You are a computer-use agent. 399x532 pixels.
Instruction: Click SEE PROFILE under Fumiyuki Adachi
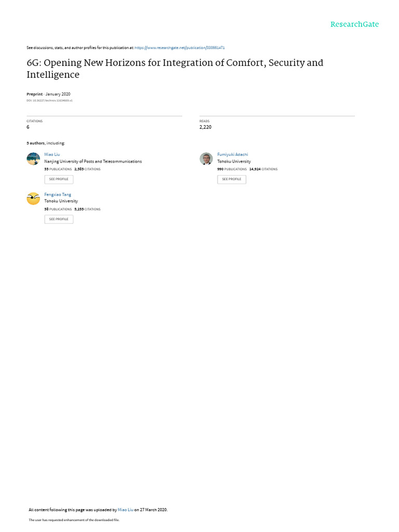(x=232, y=179)
